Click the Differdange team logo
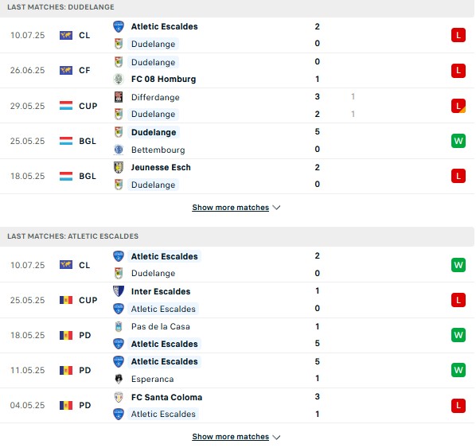The width and height of the screenshot is (476, 448). [119, 97]
